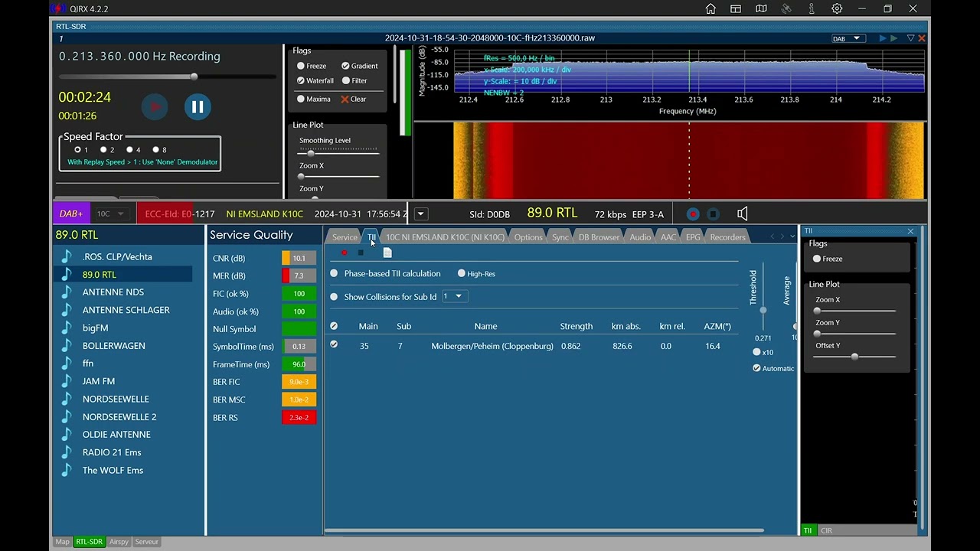This screenshot has height=551, width=980.
Task: Click the blue play arrow beside DAB dropdown
Action: tap(883, 38)
